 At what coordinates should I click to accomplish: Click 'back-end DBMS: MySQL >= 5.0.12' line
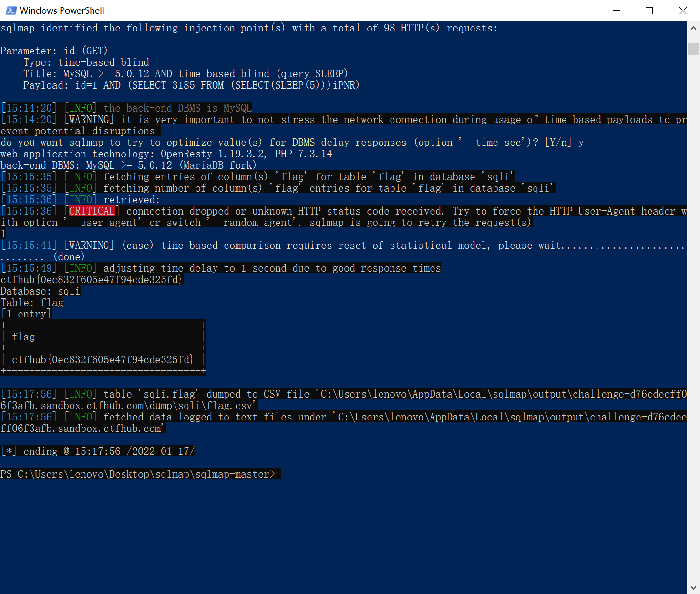129,165
